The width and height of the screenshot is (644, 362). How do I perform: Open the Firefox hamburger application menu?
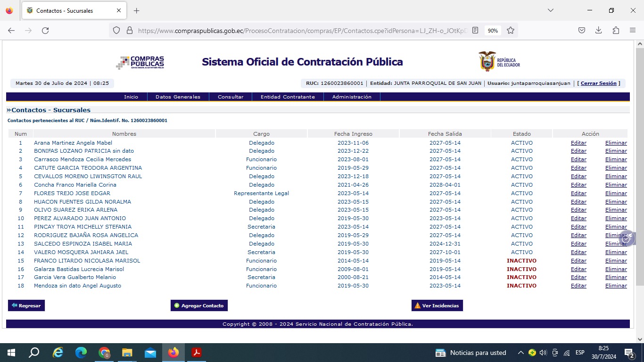(x=633, y=30)
